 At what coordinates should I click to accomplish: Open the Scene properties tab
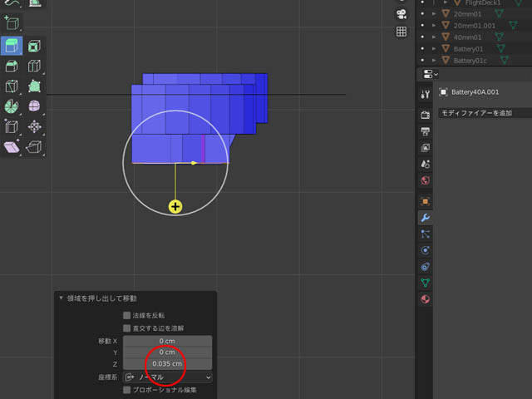click(425, 165)
